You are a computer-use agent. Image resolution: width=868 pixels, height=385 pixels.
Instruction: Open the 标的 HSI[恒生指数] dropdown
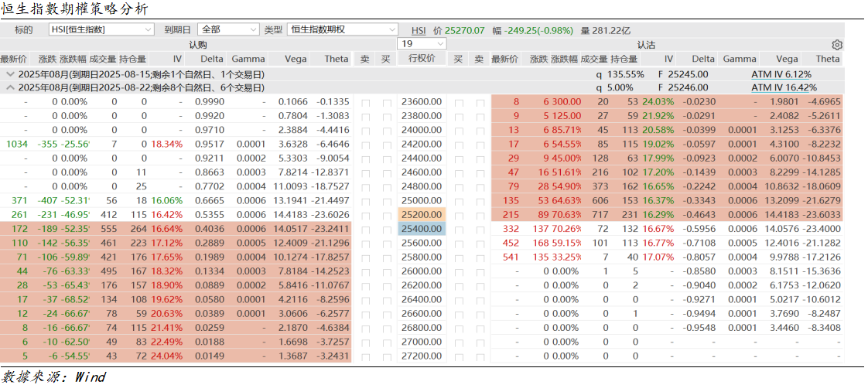coord(102,29)
